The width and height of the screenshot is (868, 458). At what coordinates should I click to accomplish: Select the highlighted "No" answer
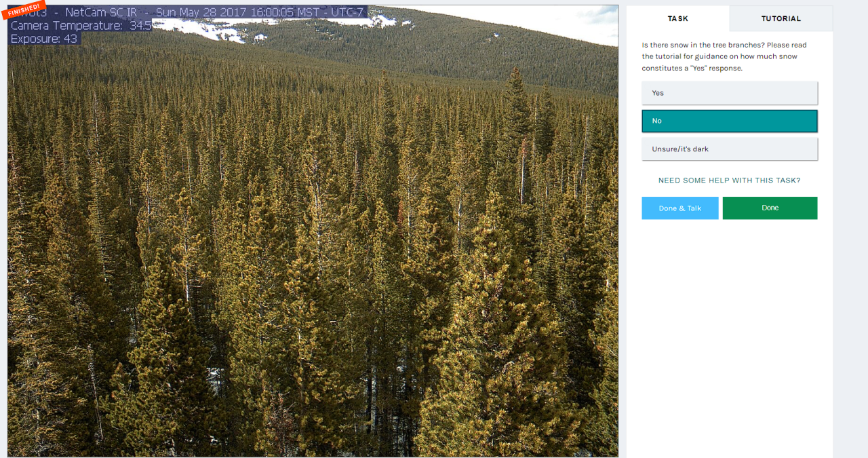pos(730,121)
